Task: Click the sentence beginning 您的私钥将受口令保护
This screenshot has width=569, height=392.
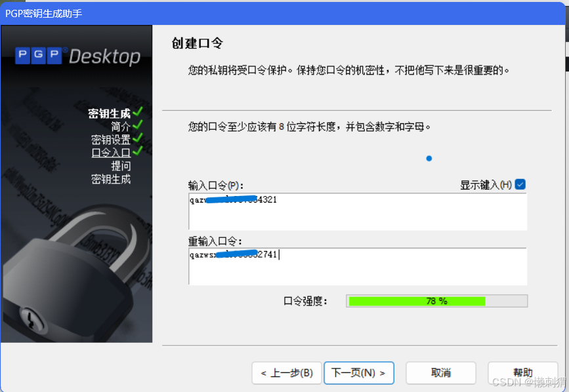Action: [348, 70]
